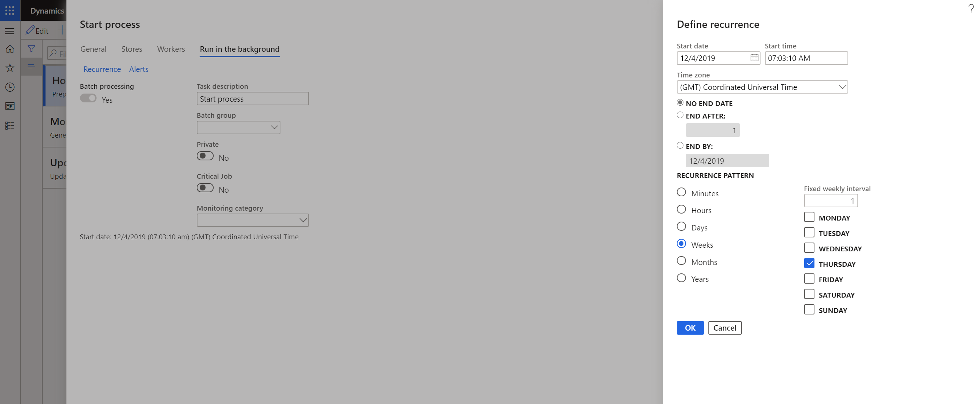Click the starred favorites icon in sidebar
This screenshot has width=980, height=404.
pyautogui.click(x=10, y=68)
